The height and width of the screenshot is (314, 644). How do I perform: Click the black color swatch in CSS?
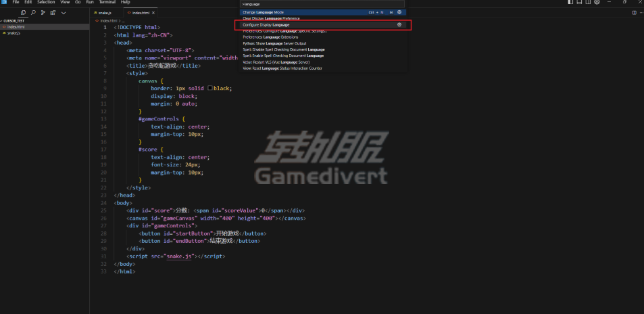pyautogui.click(x=211, y=89)
